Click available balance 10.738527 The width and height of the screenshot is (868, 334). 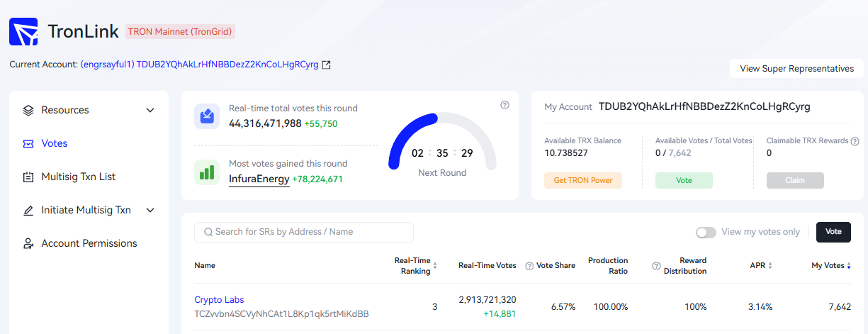pyautogui.click(x=566, y=153)
